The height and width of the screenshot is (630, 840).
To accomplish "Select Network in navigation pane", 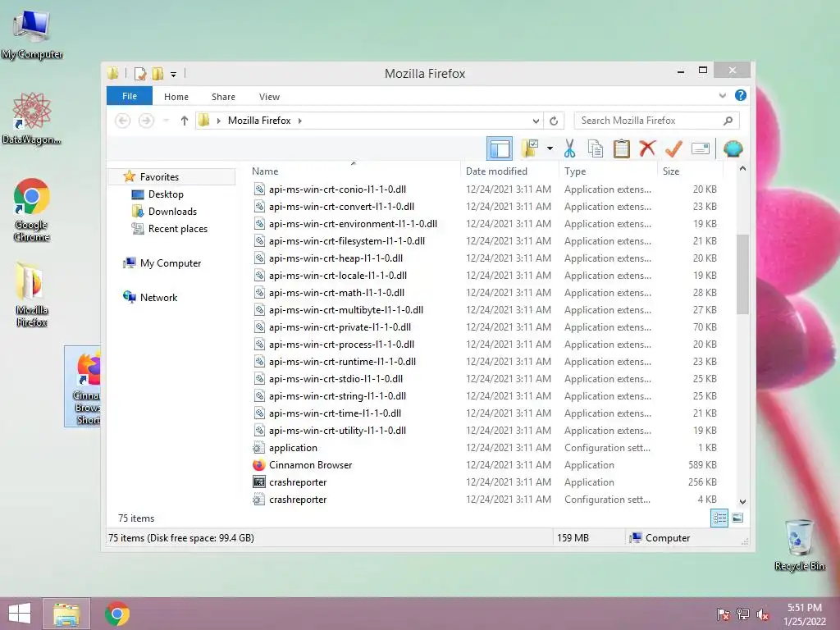I will [x=158, y=297].
